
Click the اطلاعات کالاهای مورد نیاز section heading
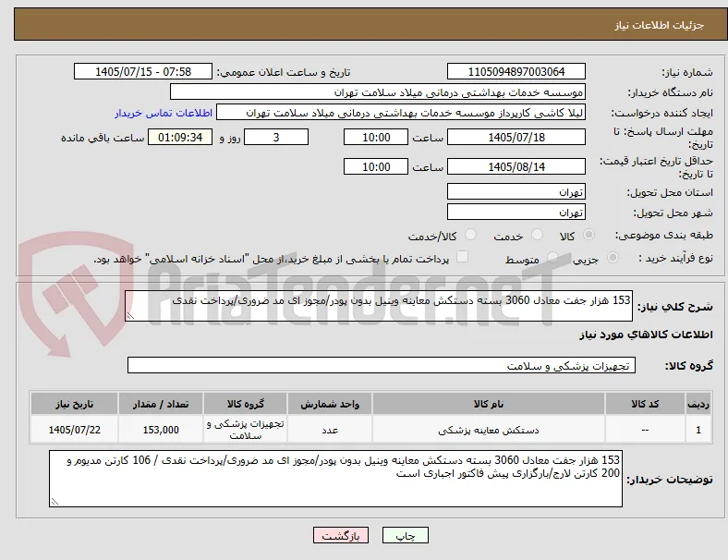[646, 335]
